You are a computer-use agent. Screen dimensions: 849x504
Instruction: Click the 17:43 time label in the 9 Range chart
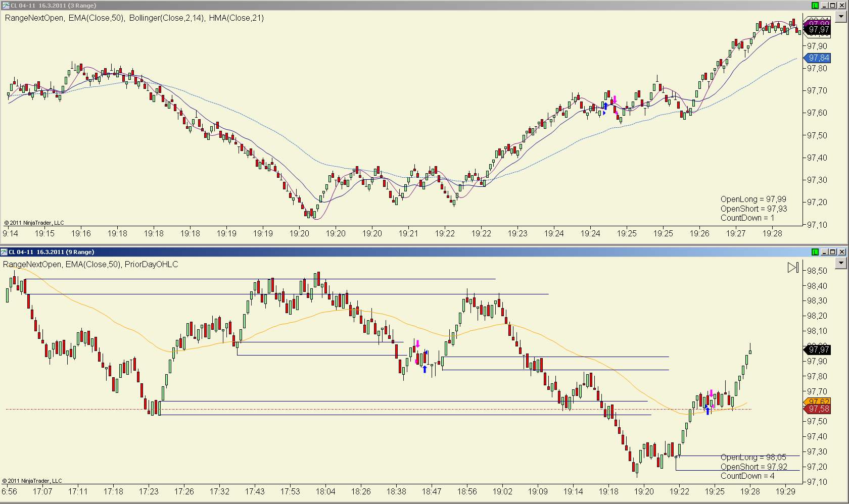(255, 492)
